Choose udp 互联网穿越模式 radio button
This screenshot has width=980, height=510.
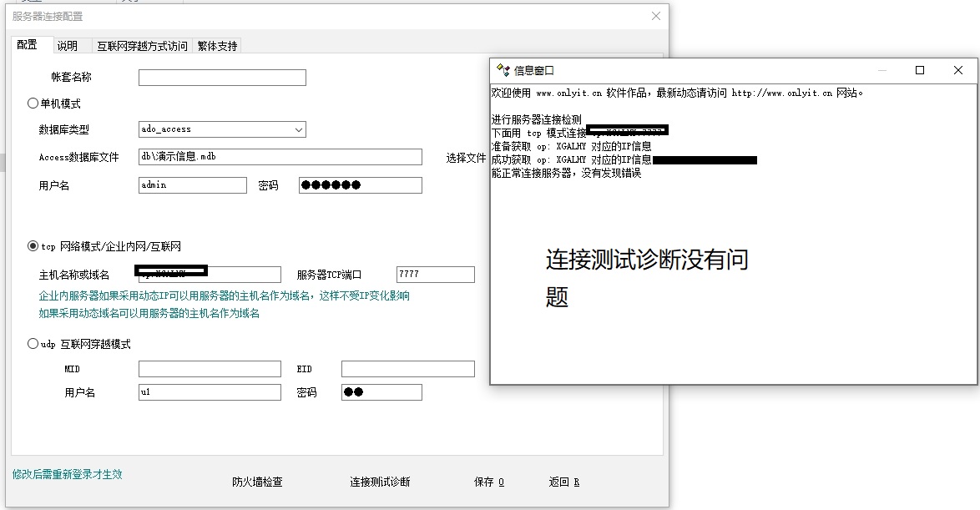click(33, 344)
